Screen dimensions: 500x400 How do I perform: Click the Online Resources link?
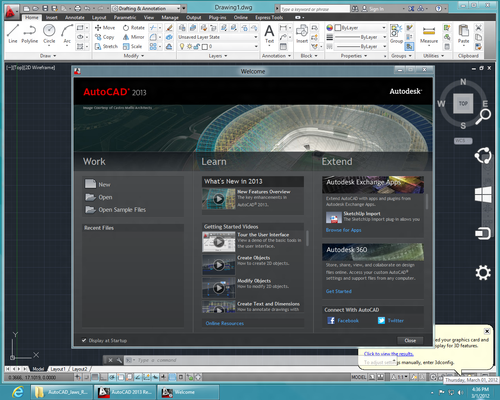point(225,323)
